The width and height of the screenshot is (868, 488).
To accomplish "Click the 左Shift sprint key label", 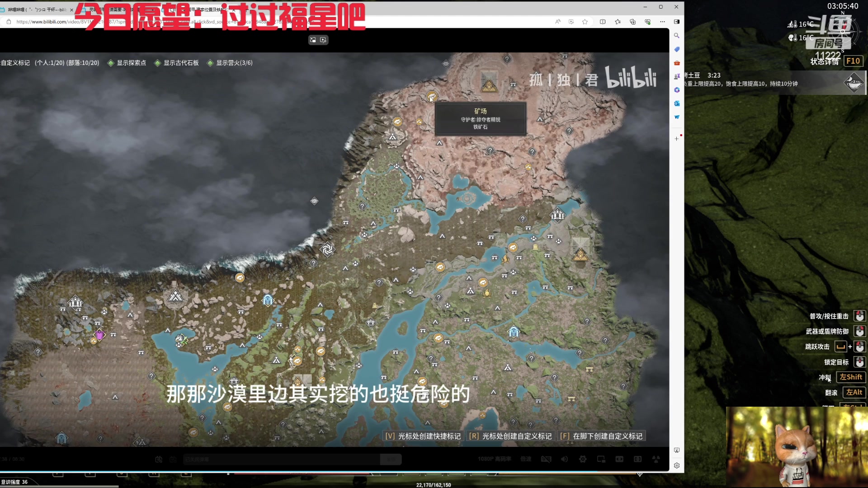I will pos(851,377).
